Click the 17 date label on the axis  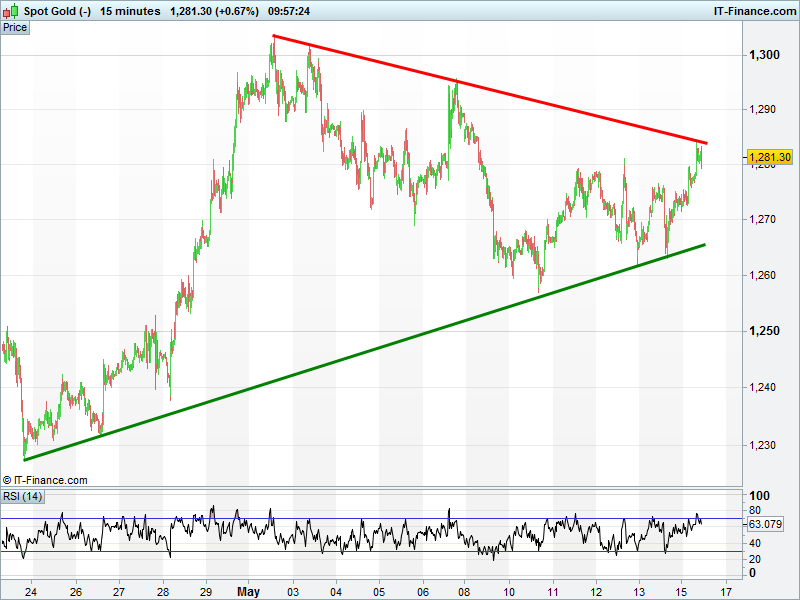(726, 592)
